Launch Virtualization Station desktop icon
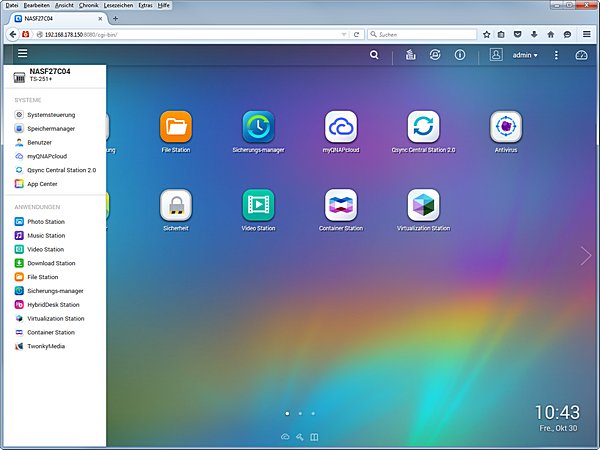 pos(424,205)
